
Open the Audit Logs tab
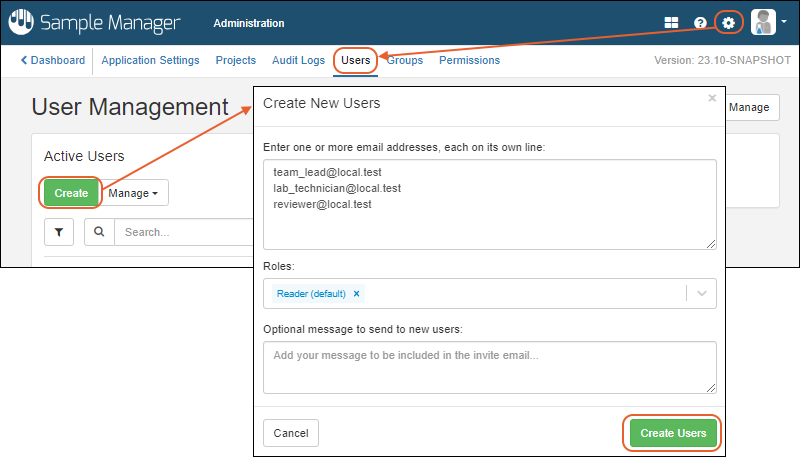coord(298,60)
